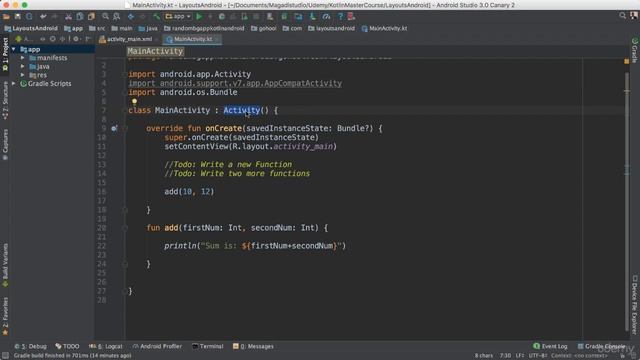Open the Captures side tool window

(5, 144)
